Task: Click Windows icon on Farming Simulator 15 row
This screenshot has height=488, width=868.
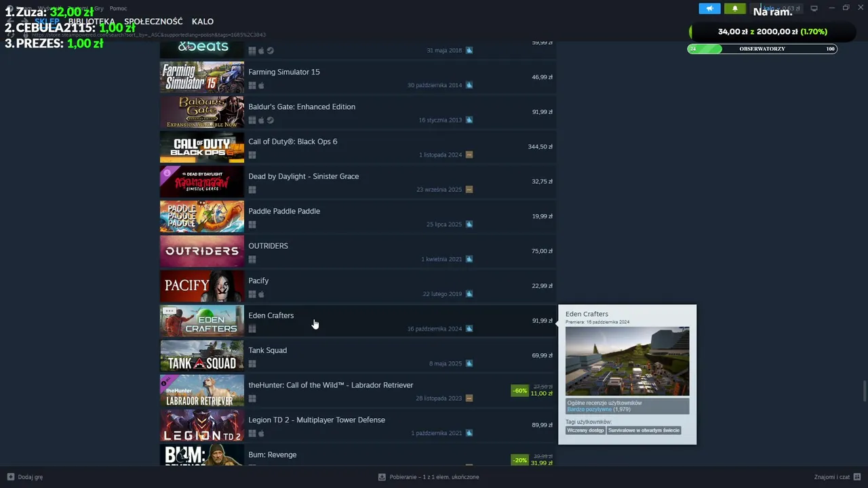Action: [x=252, y=85]
